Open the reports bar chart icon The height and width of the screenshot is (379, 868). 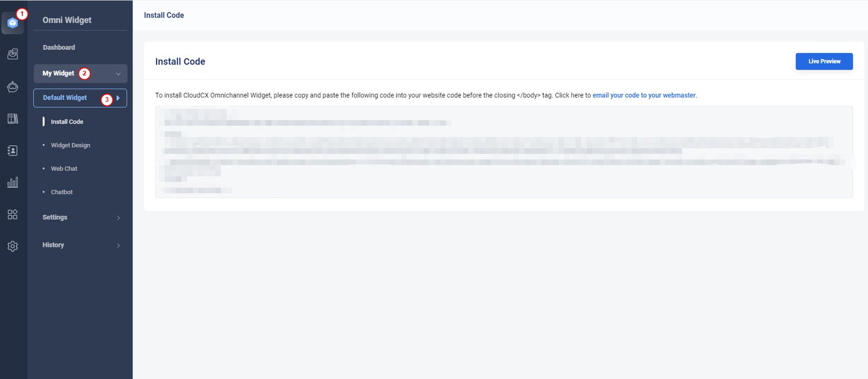[13, 182]
